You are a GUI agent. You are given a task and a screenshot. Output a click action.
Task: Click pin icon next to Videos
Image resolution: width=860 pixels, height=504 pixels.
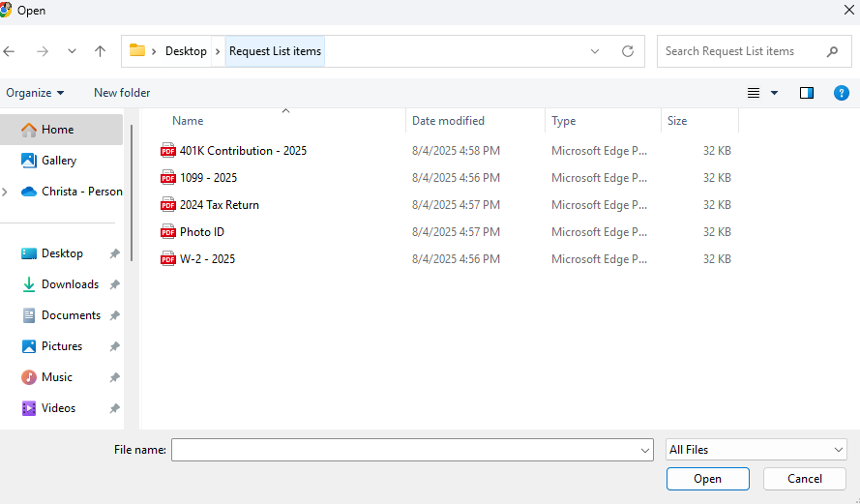(x=114, y=408)
